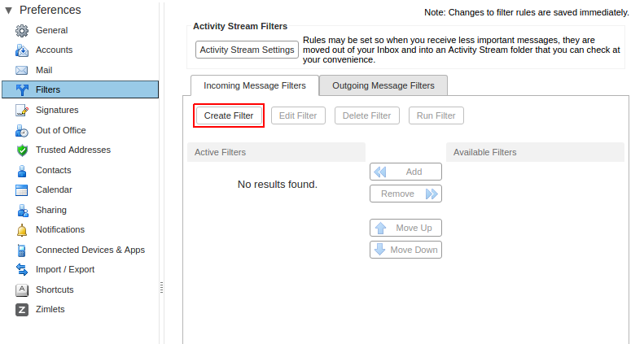This screenshot has height=344, width=644.
Task: Open Activity Stream Settings
Action: (247, 50)
